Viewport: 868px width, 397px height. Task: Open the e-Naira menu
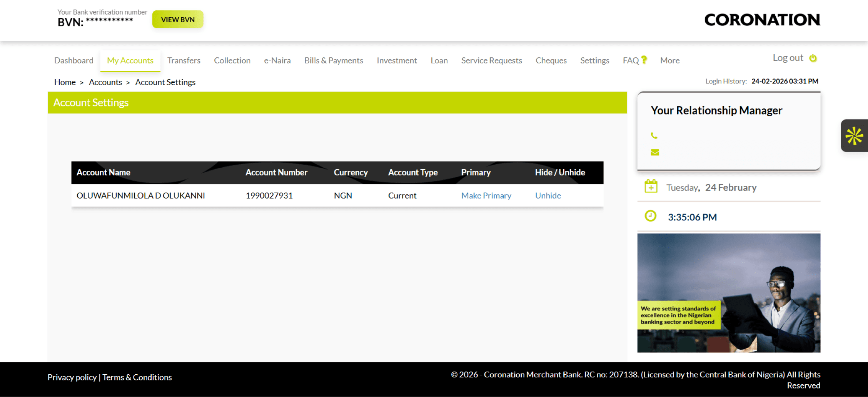[277, 60]
